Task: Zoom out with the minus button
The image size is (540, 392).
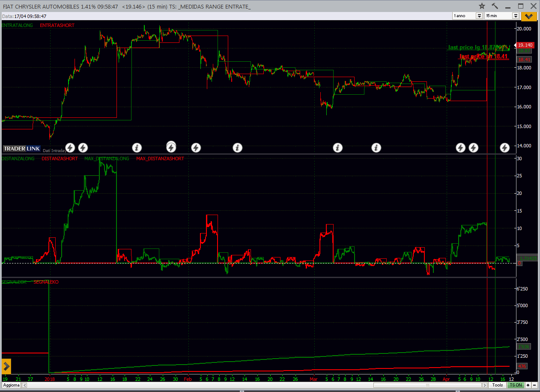Action: [x=534, y=385]
